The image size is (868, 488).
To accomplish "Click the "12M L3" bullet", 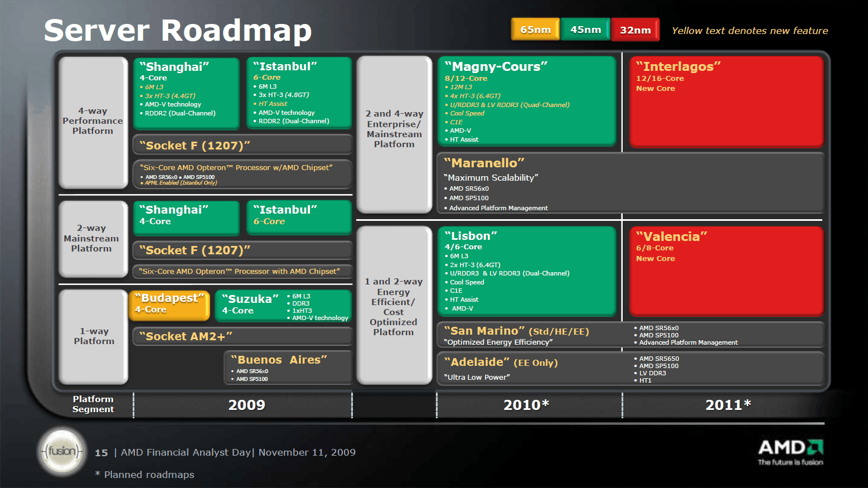I will [x=461, y=87].
